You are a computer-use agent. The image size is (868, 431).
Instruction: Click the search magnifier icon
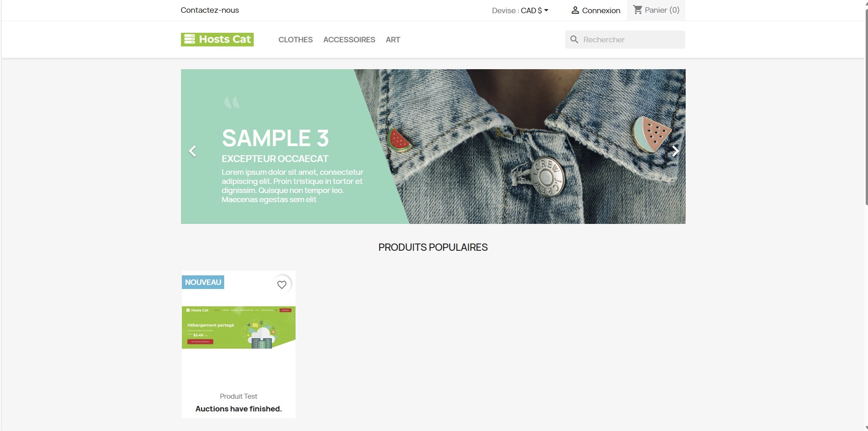point(574,40)
